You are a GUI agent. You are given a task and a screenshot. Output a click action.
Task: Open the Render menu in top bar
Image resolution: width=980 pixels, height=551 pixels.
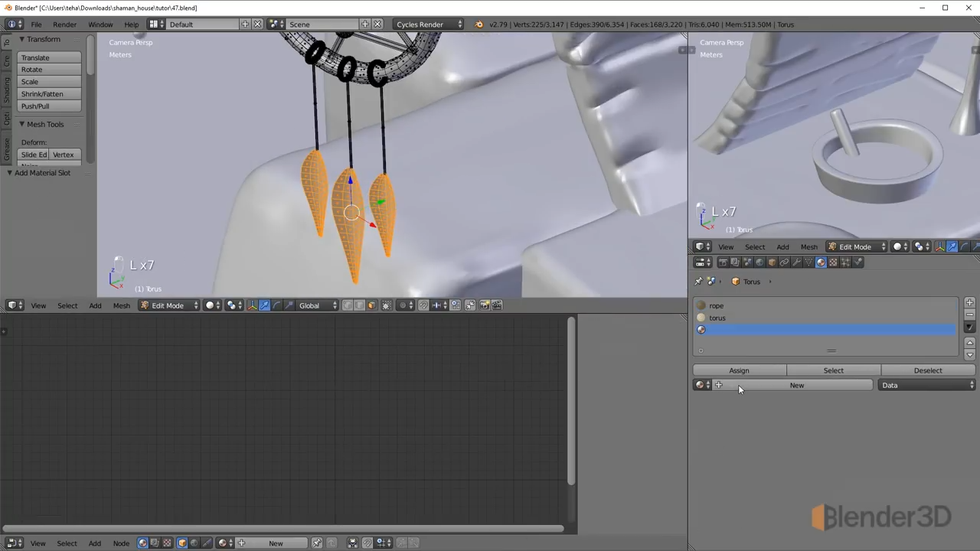(64, 24)
